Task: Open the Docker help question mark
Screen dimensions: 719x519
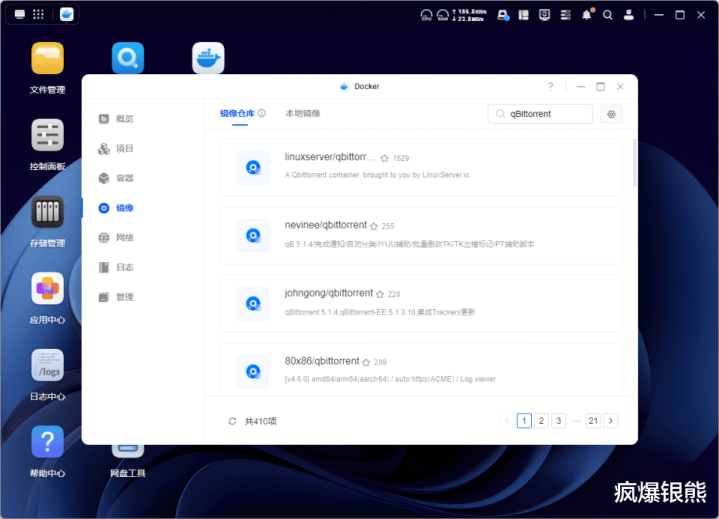Action: 550,87
